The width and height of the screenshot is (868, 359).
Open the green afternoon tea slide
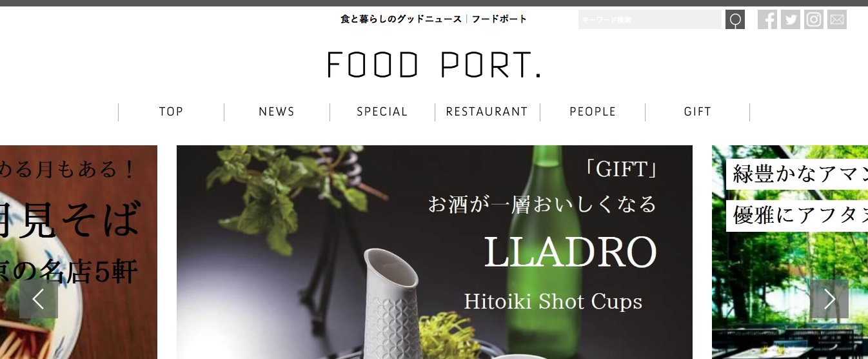[790, 252]
